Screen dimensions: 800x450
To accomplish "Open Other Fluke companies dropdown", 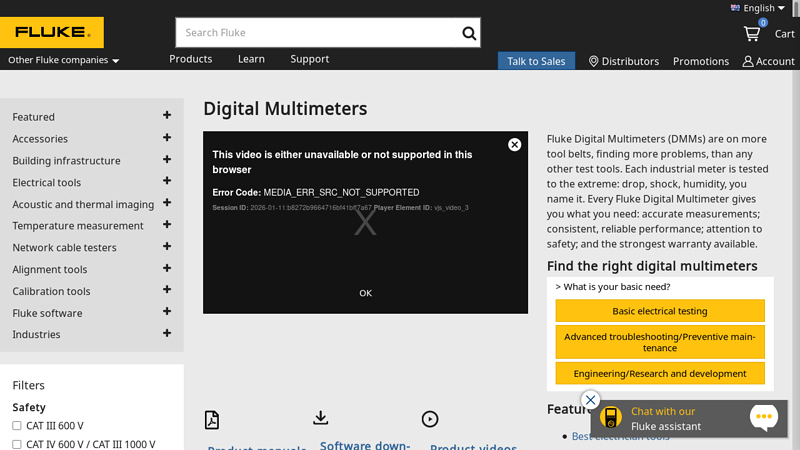I will click(x=63, y=60).
